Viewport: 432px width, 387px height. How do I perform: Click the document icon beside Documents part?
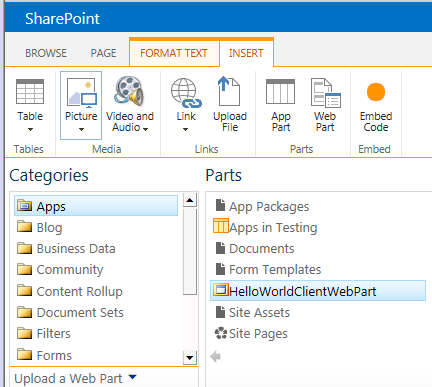click(220, 248)
